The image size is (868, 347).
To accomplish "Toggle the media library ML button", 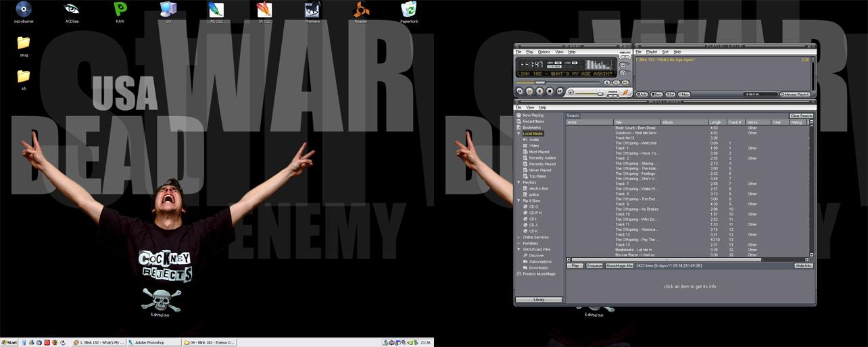I will [625, 82].
